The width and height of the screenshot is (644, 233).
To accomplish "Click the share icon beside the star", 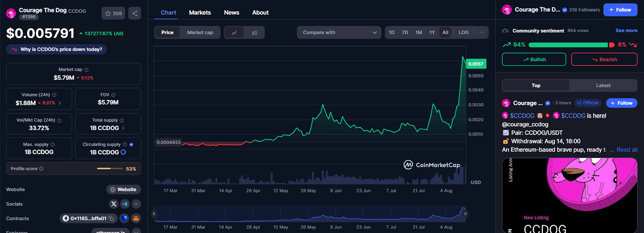I will 134,13.
